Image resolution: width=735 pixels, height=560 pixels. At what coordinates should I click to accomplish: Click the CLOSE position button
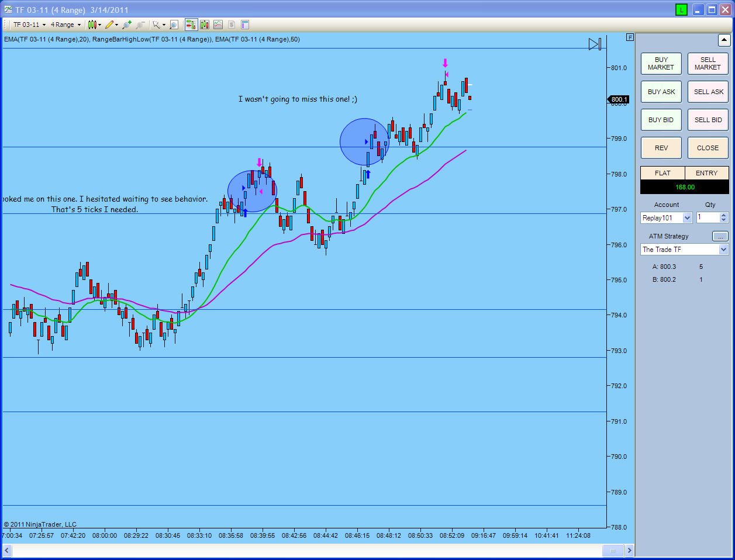pos(708,148)
